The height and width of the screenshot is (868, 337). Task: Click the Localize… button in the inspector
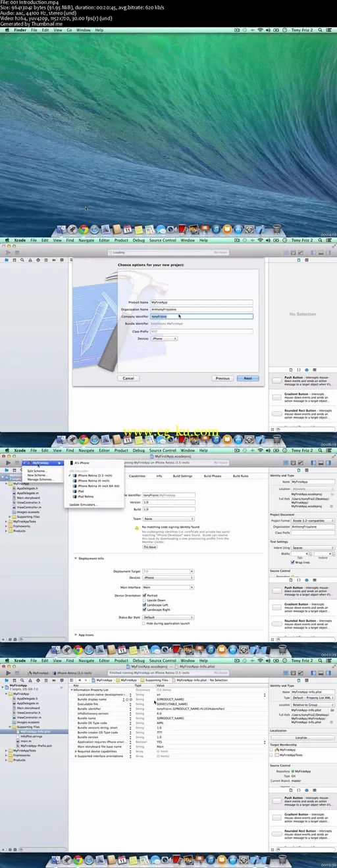click(301, 737)
